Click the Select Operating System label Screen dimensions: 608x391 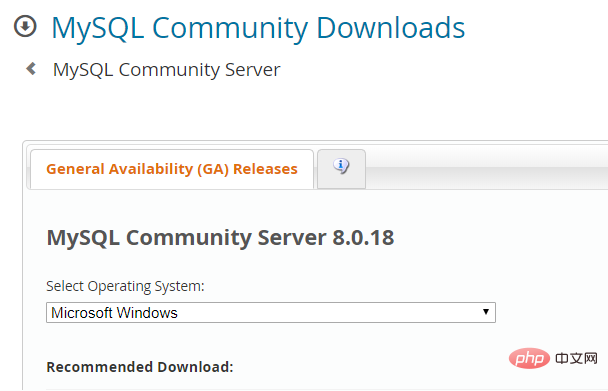[125, 286]
